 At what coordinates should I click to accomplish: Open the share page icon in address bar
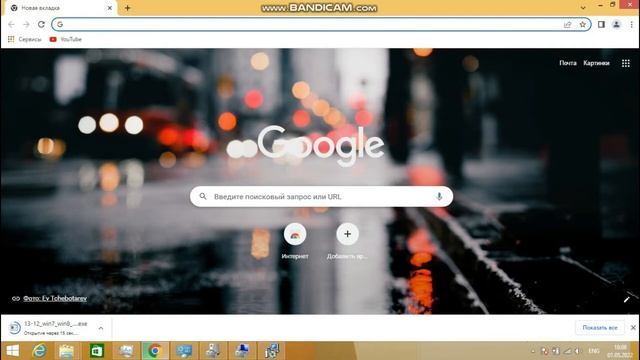click(x=567, y=24)
